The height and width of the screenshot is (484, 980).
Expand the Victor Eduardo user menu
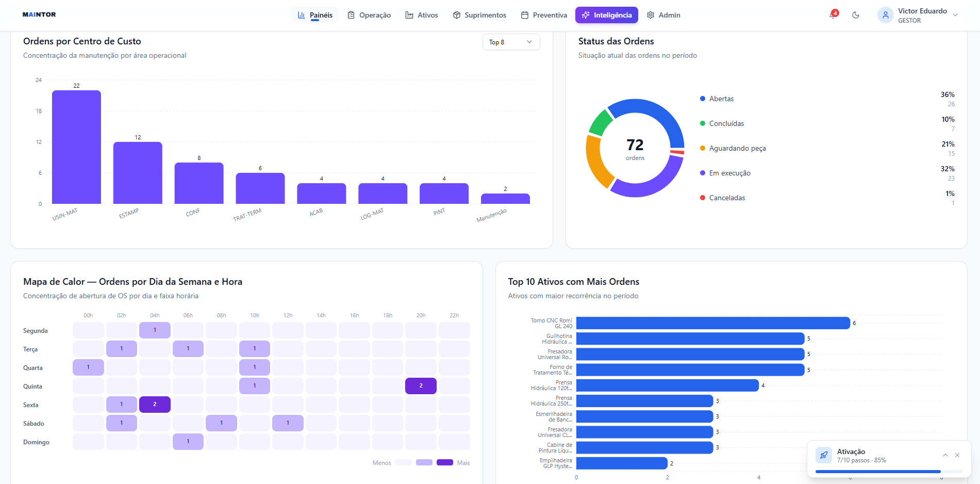[955, 15]
